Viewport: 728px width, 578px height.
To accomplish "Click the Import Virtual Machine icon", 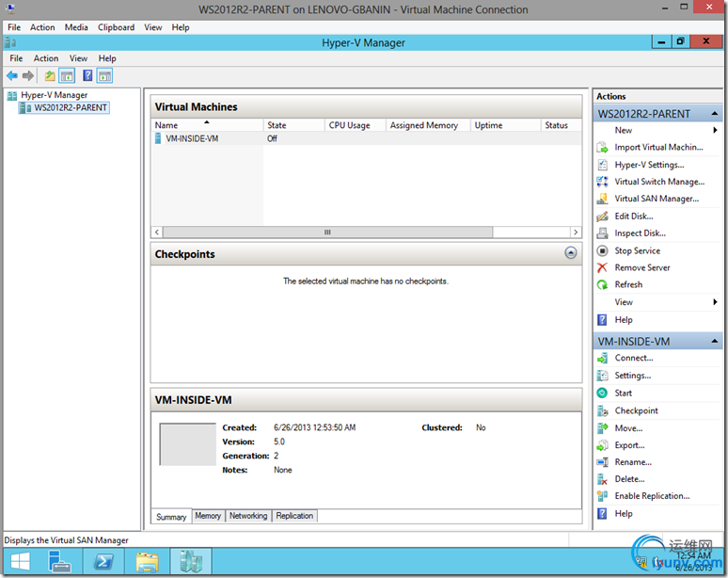I will point(602,147).
